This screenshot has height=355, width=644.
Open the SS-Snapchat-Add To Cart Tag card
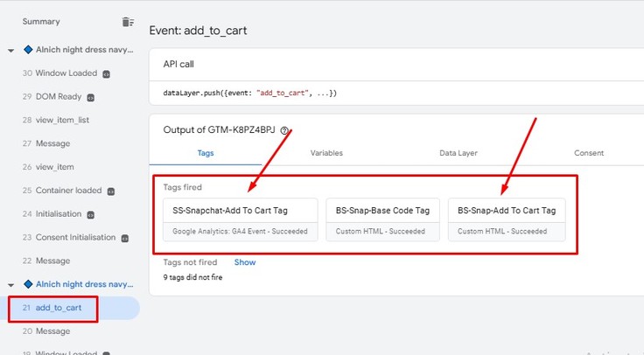click(231, 219)
